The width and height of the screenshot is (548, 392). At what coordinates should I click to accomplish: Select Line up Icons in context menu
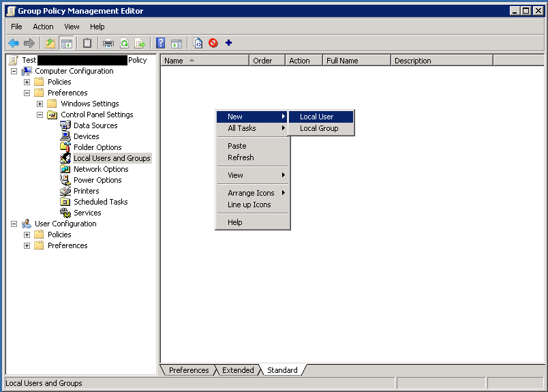[x=252, y=205]
